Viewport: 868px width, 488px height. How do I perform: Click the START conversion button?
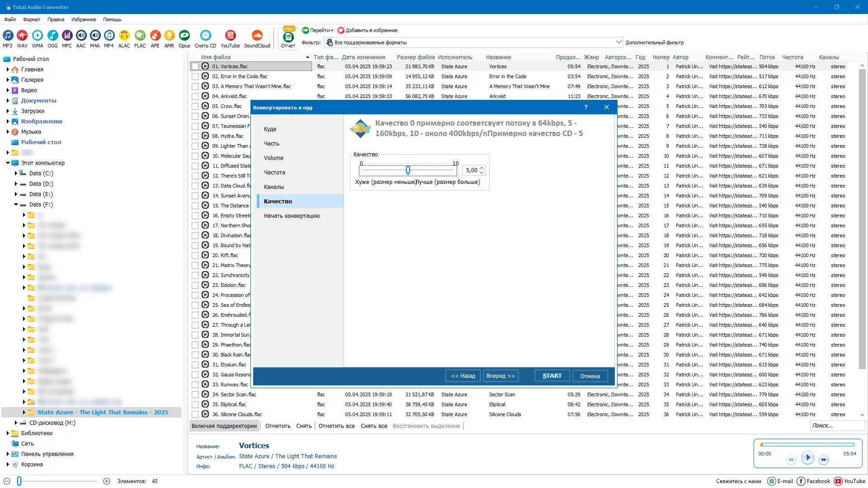pos(552,376)
